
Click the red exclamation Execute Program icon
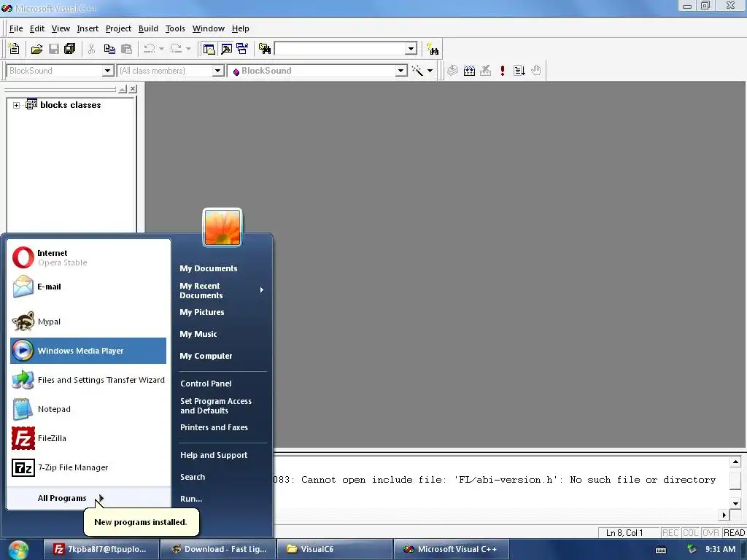(502, 71)
